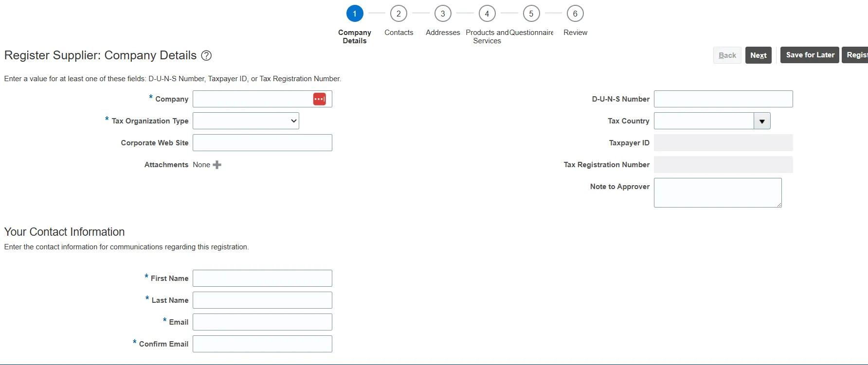This screenshot has height=365, width=868.
Task: Jump to step 2 Contacts circle
Action: coord(398,14)
